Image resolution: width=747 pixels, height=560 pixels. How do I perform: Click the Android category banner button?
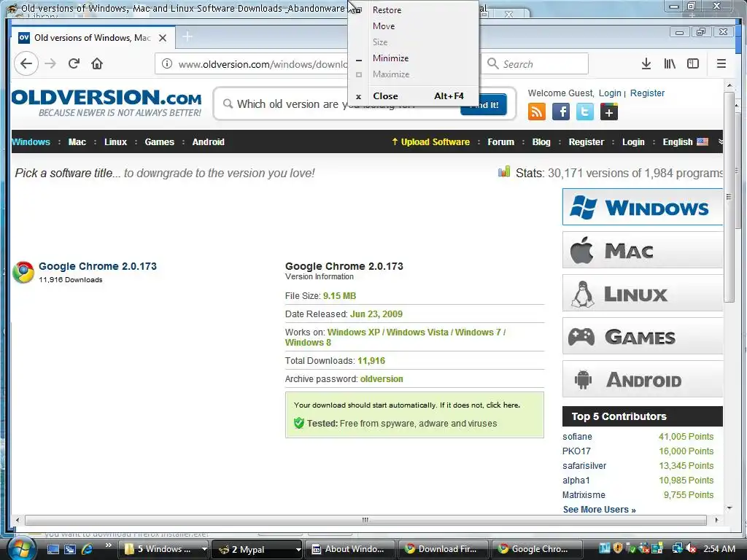(642, 379)
